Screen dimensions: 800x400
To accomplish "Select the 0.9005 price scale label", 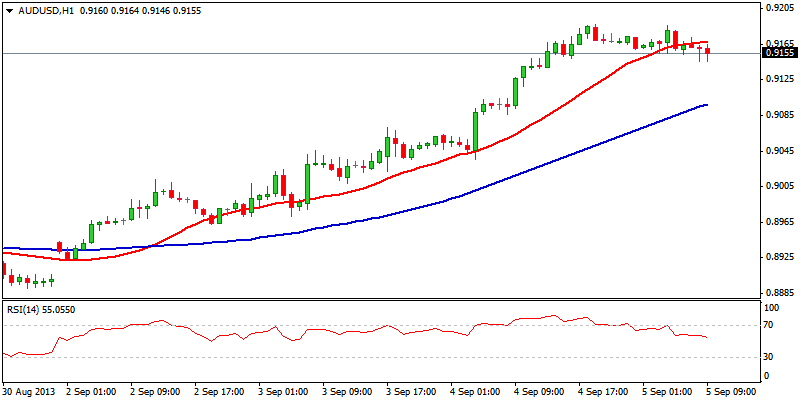I will click(x=778, y=187).
